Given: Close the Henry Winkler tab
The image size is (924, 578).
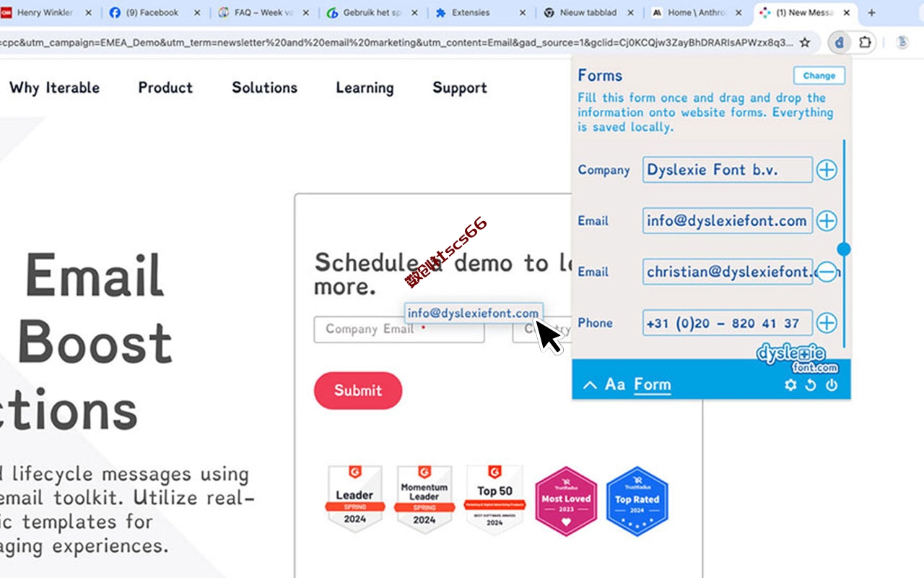Looking at the screenshot, I should [x=89, y=12].
